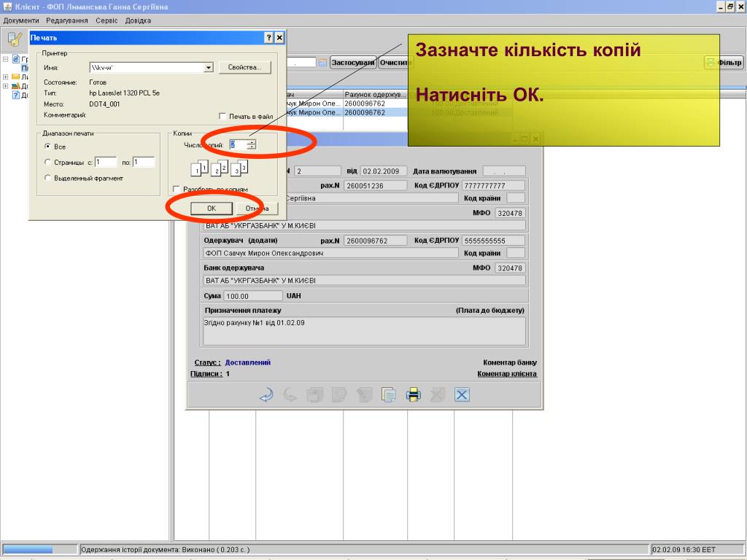Click the pages 'по' end field
747x560 pixels.
144,163
